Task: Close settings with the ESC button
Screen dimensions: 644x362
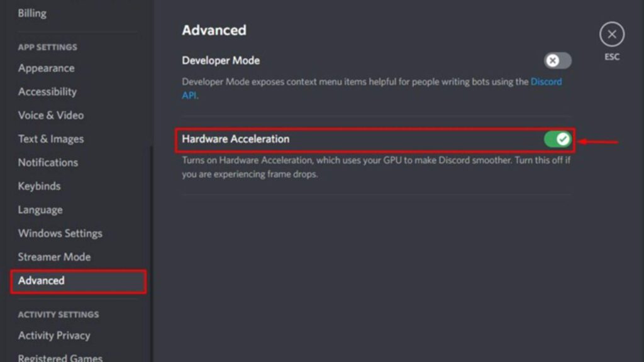Action: point(611,35)
